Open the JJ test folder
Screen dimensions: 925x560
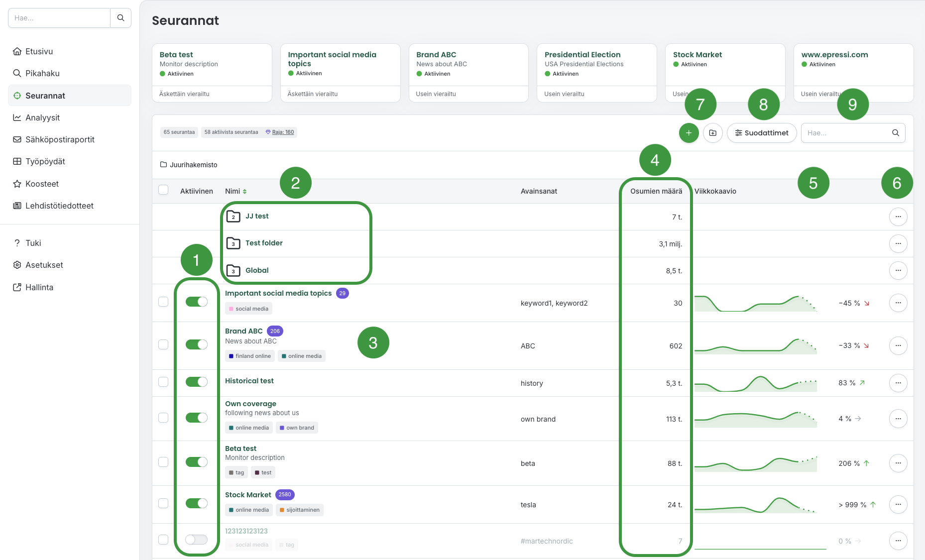257,216
